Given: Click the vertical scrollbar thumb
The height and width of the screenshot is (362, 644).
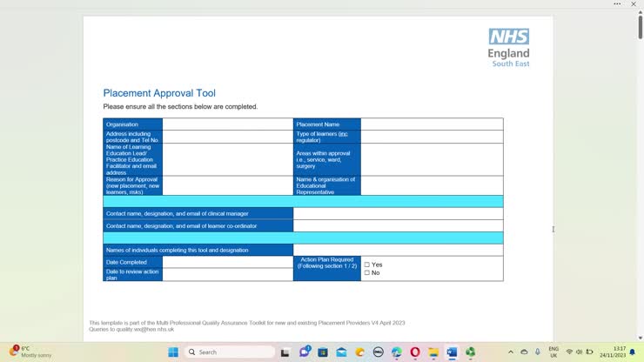Looking at the screenshot, I should pyautogui.click(x=640, y=27).
